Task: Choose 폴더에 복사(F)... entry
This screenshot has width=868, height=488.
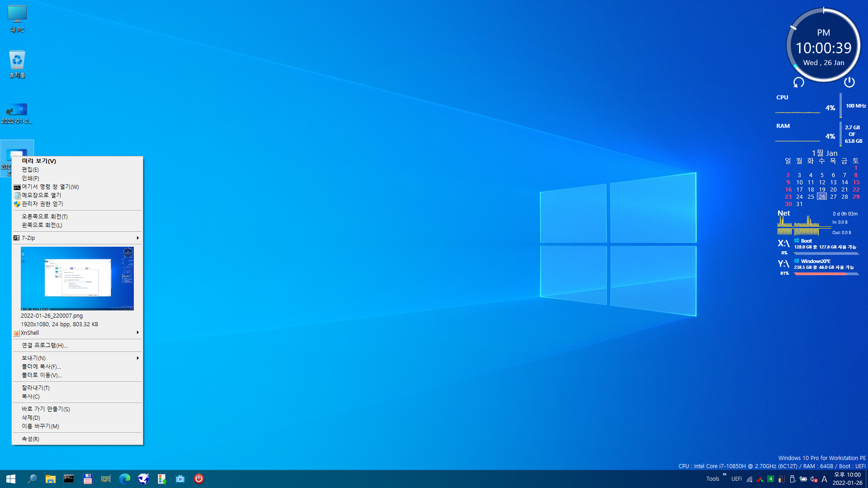Action: [x=77, y=366]
